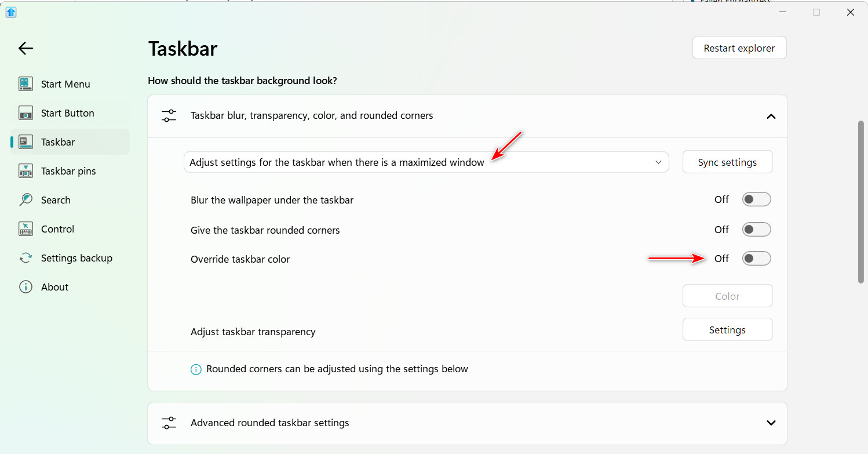Click the back arrow icon
The image size is (868, 454).
25,48
